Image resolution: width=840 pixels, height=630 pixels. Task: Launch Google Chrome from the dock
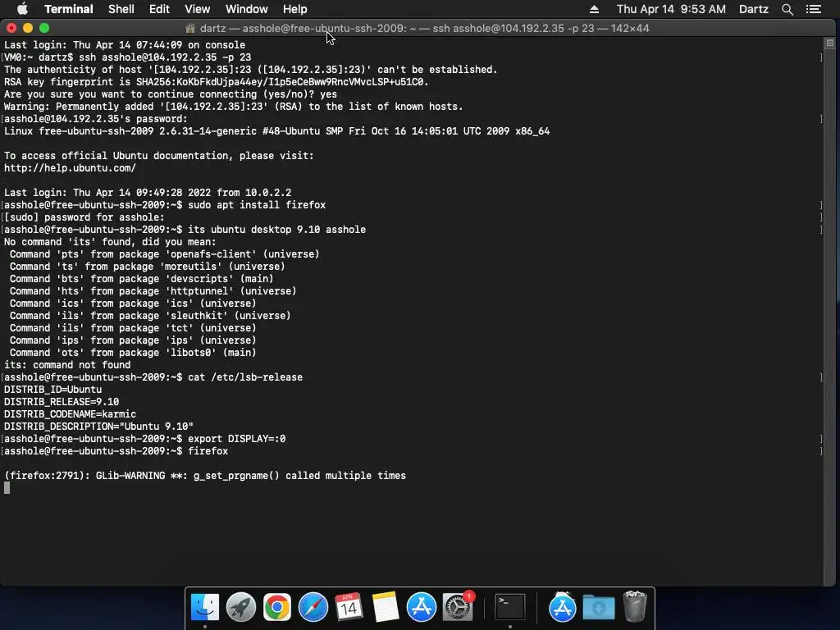click(x=277, y=608)
